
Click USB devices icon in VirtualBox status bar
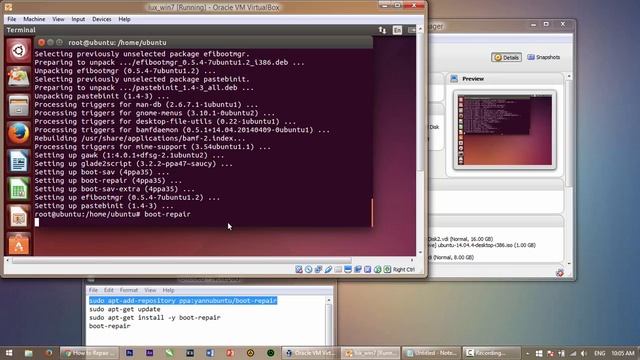coord(328,269)
